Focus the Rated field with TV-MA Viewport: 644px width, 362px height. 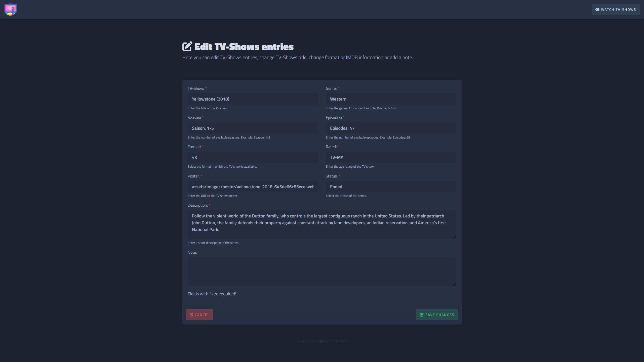pyautogui.click(x=391, y=157)
